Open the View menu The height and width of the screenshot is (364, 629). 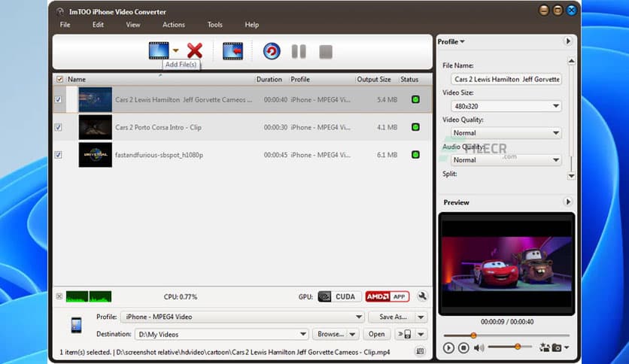(x=133, y=25)
